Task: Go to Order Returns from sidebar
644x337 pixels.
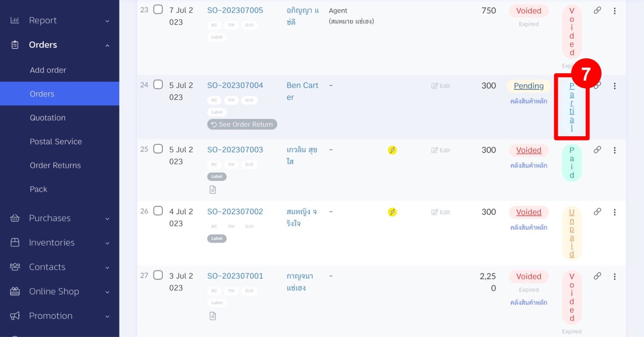Action: point(55,165)
